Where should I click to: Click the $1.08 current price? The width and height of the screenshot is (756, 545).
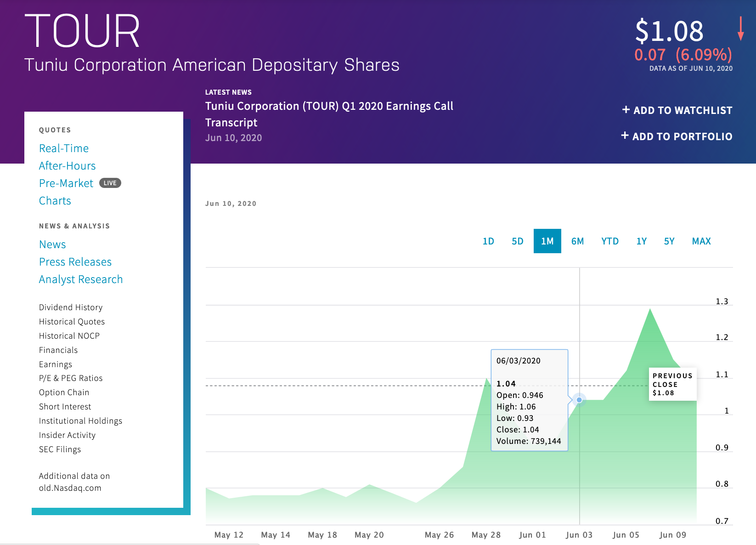pyautogui.click(x=669, y=31)
